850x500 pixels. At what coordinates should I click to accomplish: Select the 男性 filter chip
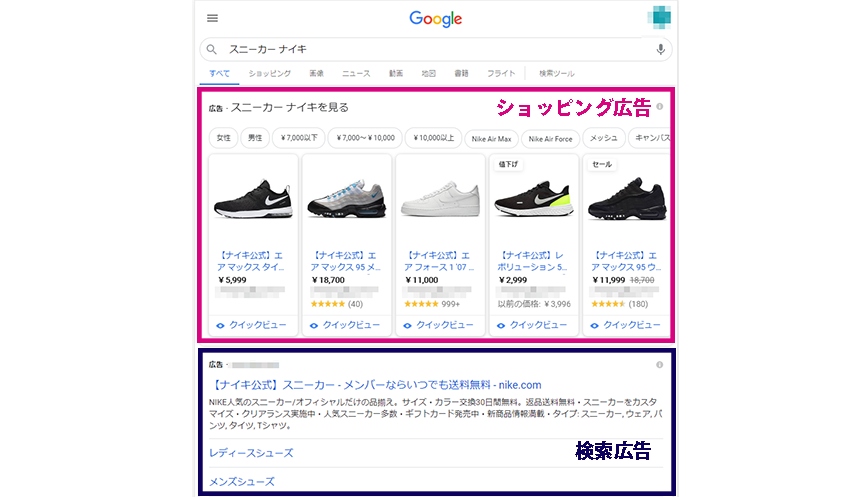pos(255,138)
